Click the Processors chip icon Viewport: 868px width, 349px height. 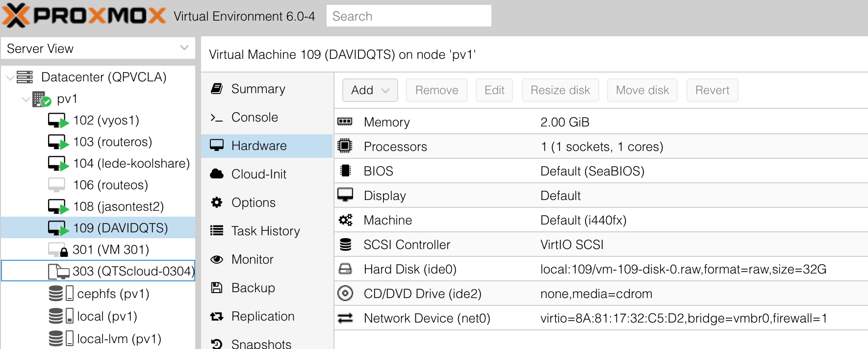(345, 146)
